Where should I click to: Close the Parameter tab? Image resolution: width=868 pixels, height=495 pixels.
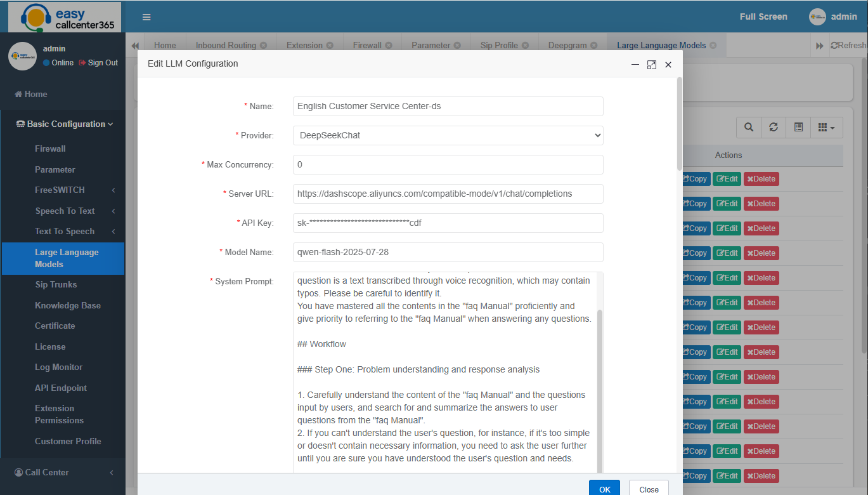(457, 46)
